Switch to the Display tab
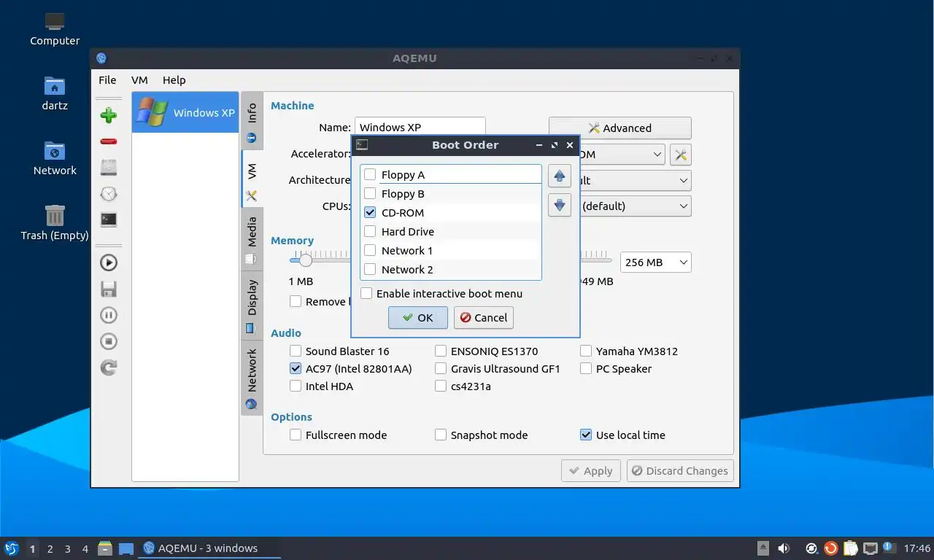Screen dimensions: 934x560 pos(252,306)
